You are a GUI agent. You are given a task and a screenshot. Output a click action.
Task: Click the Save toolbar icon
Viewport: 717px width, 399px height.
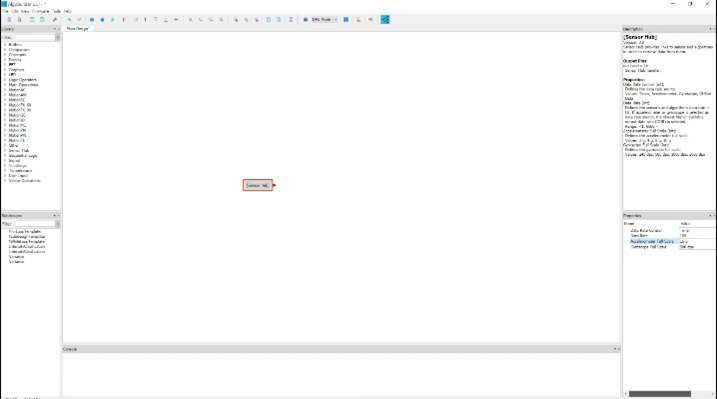[32, 20]
